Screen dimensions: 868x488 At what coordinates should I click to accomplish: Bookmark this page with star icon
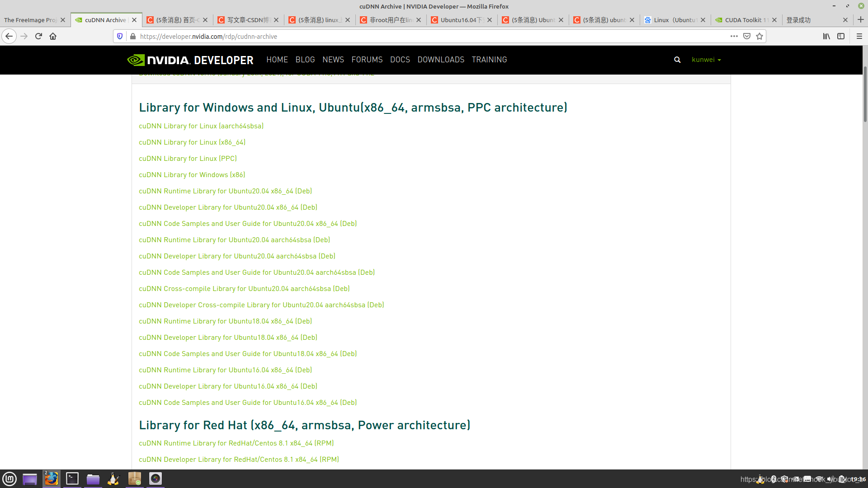(x=759, y=36)
